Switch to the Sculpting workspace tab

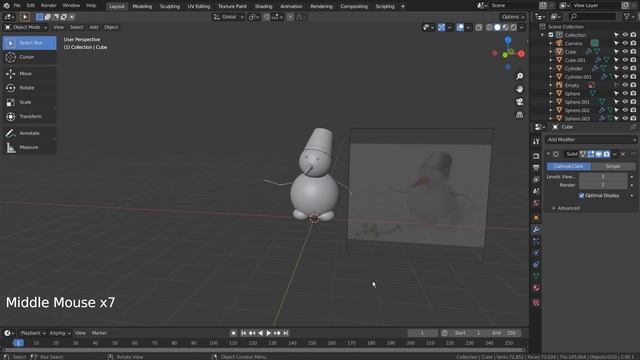coord(169,6)
